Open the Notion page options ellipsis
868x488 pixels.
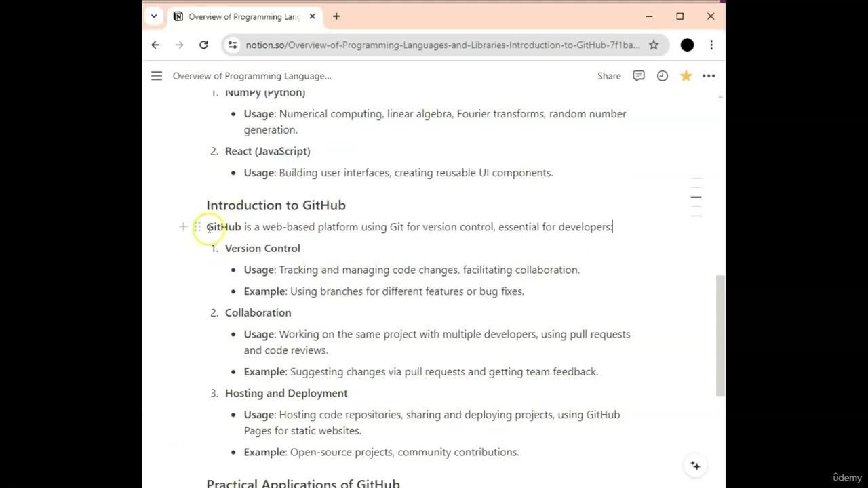709,76
